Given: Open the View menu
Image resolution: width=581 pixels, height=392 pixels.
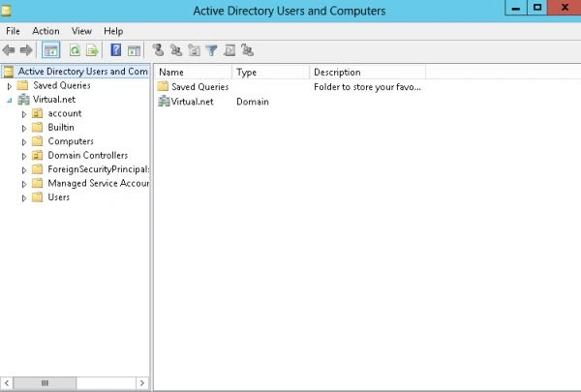Looking at the screenshot, I should pyautogui.click(x=81, y=31).
